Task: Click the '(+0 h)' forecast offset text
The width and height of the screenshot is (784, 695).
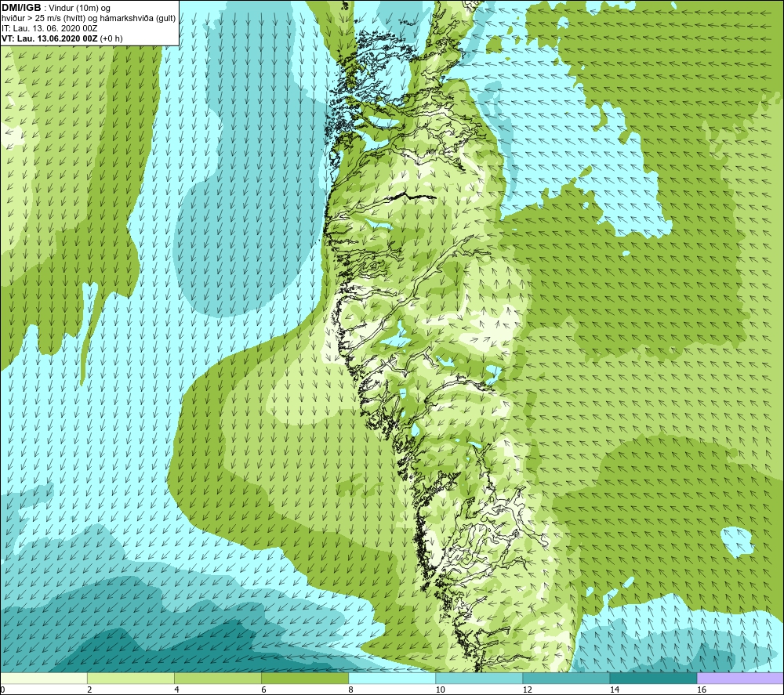Action: tap(111, 38)
